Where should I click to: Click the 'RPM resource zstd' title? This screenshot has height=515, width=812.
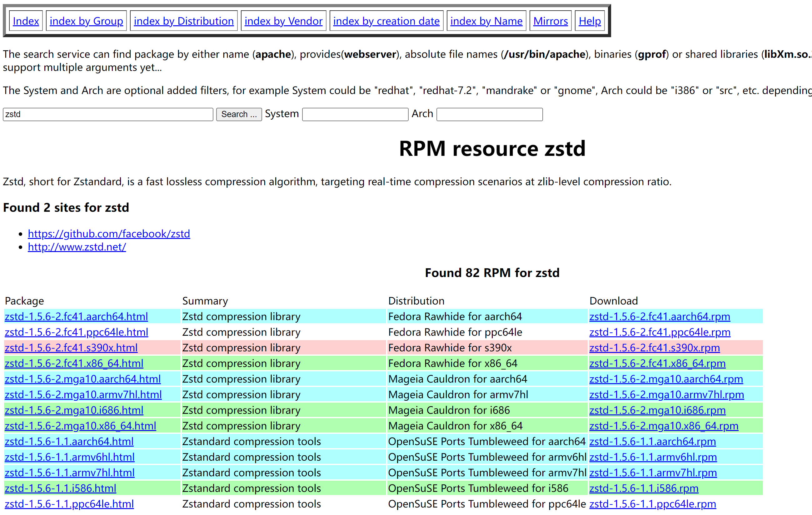[x=492, y=148]
